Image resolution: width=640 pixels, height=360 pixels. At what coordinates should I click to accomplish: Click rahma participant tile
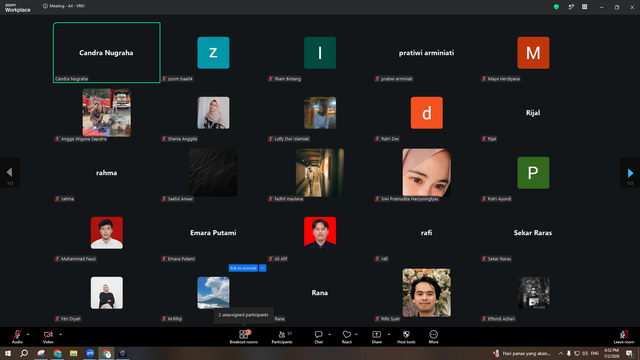(x=107, y=173)
